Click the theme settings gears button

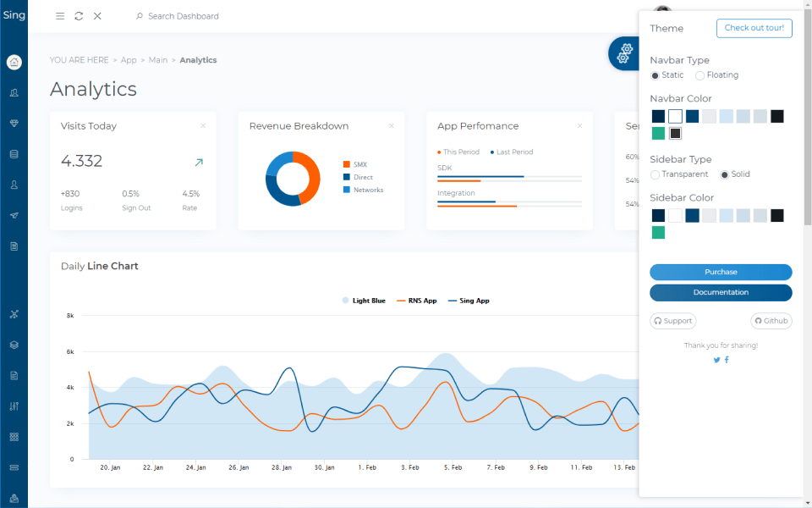pyautogui.click(x=624, y=53)
